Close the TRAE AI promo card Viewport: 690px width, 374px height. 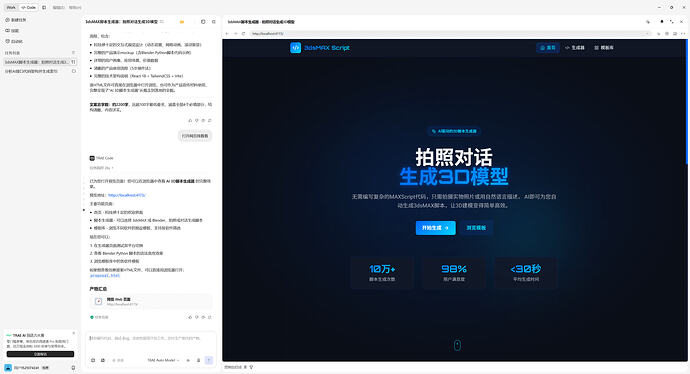click(x=73, y=333)
